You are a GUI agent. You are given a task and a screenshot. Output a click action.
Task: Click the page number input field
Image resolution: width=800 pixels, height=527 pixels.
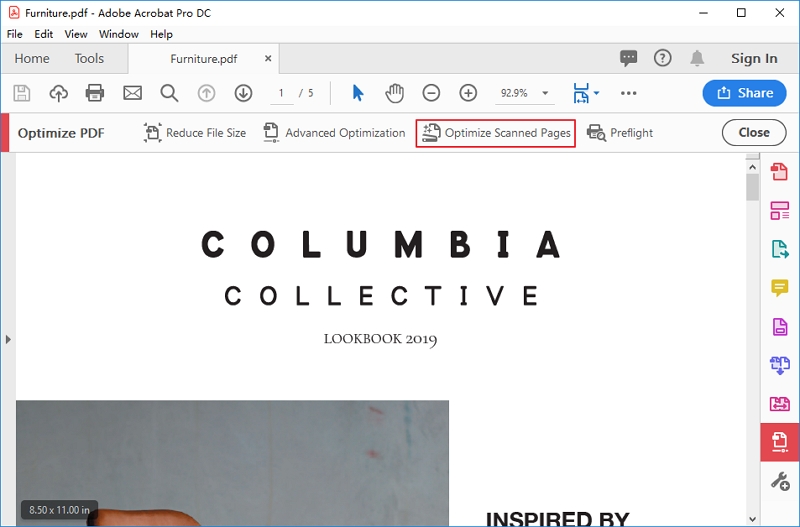click(281, 93)
